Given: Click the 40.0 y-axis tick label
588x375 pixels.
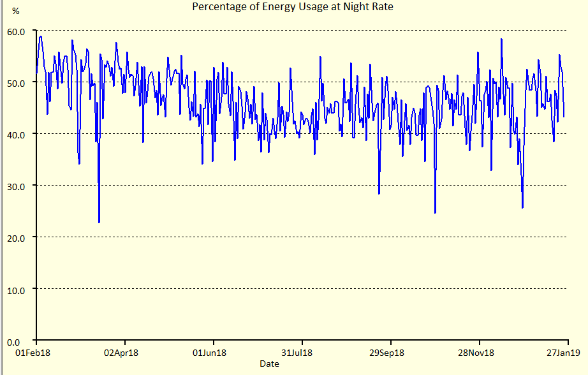Looking at the screenshot, I should (16, 134).
